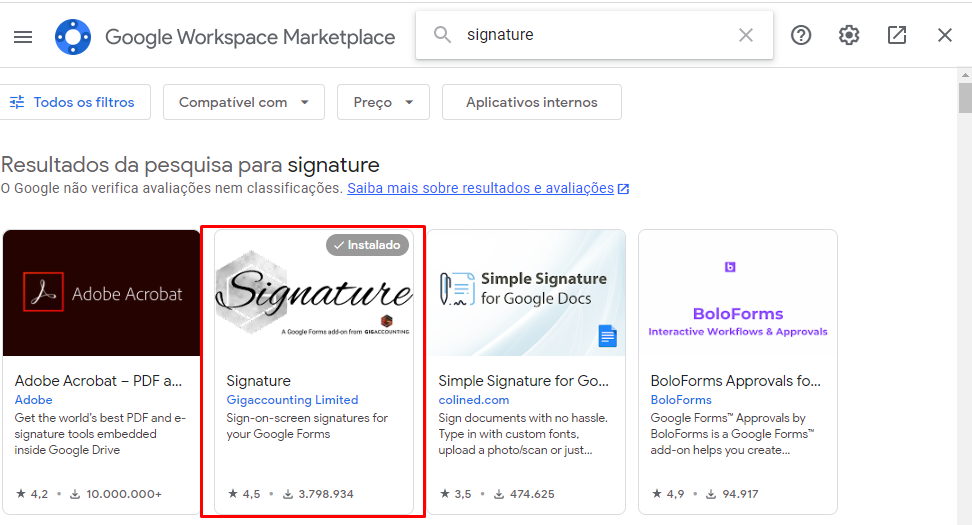972x525 pixels.
Task: Click the Sign-on-screen signatures description text
Action: point(307,426)
